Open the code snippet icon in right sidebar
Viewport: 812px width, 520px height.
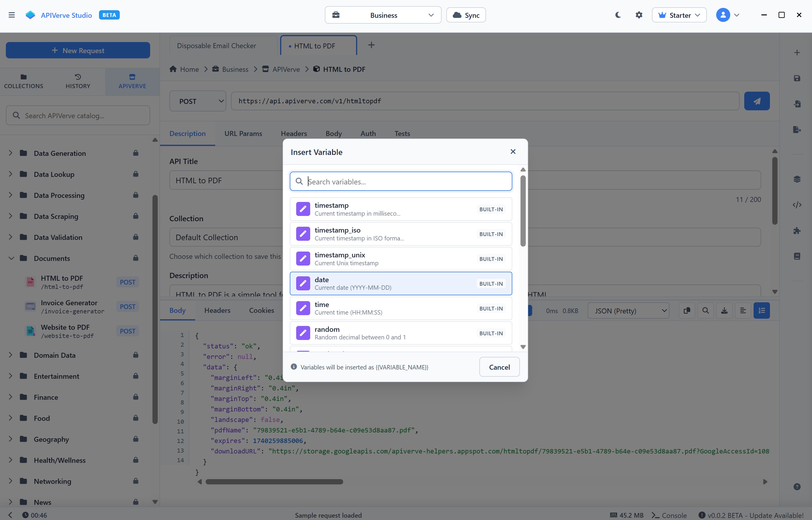click(797, 205)
